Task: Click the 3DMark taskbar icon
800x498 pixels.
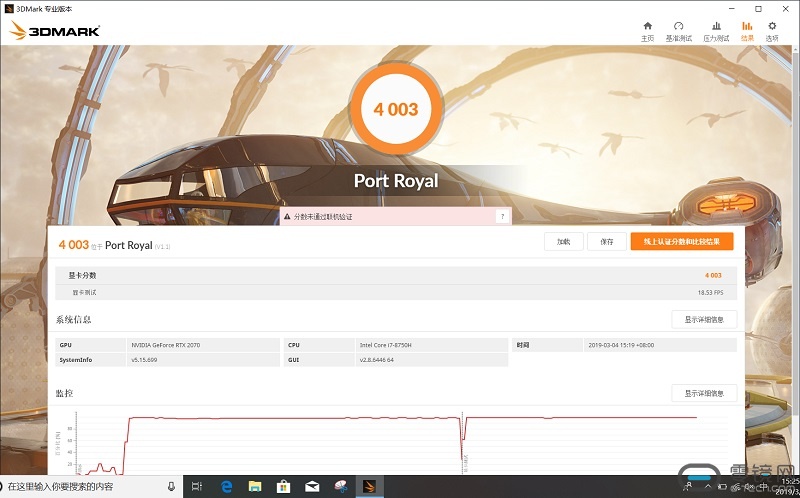Action: (x=369, y=487)
